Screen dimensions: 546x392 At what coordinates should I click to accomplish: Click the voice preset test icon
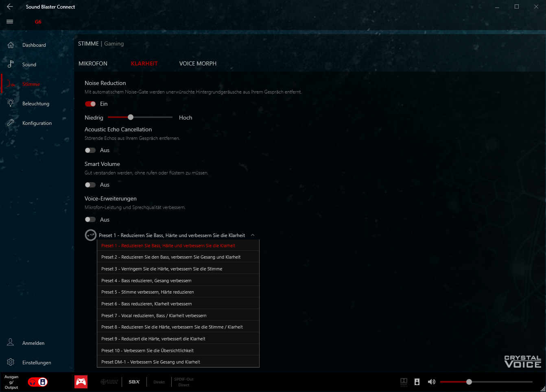tap(90, 235)
